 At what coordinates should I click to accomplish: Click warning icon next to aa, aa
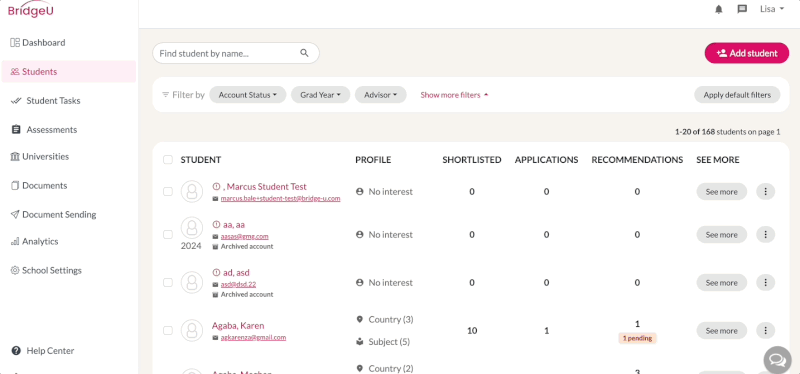(216, 225)
